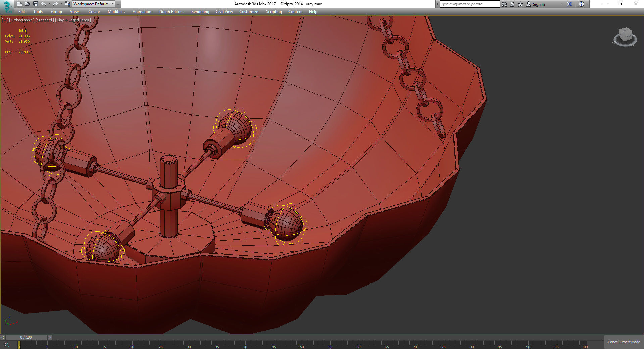
Task: Step to next frame with right arrow
Action: click(50, 337)
